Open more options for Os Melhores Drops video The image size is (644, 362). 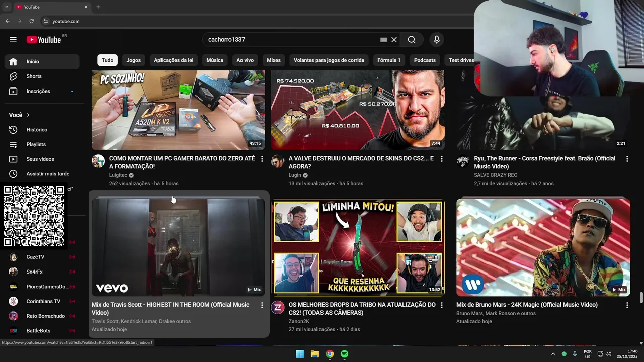pyautogui.click(x=442, y=305)
